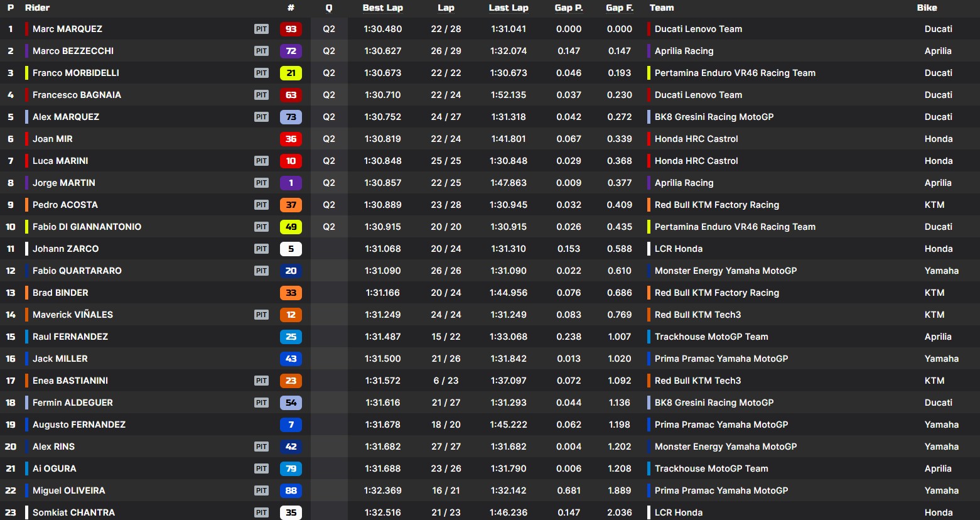
Task: Click the light blue number 79 badge
Action: point(291,469)
